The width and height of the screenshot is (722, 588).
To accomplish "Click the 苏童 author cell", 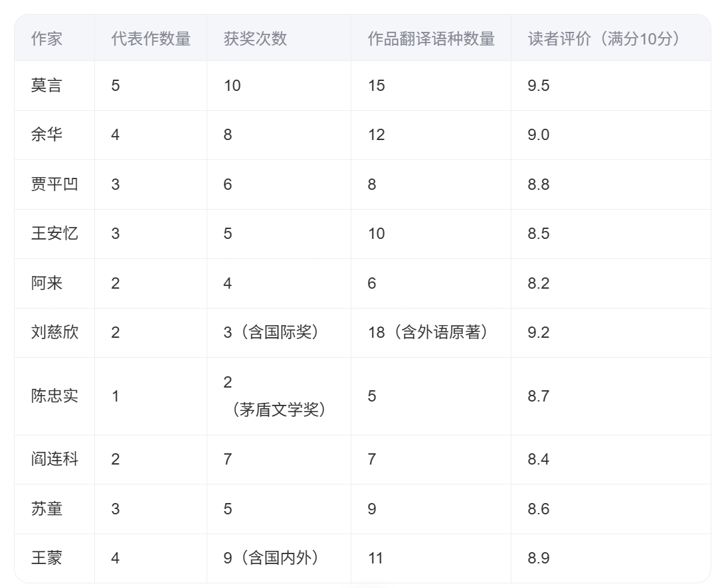I will 46,509.
